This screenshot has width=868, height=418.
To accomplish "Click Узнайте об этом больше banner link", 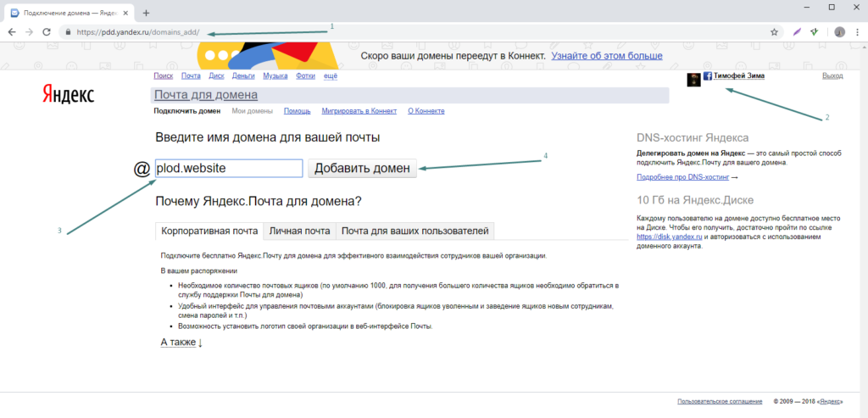I will (607, 56).
